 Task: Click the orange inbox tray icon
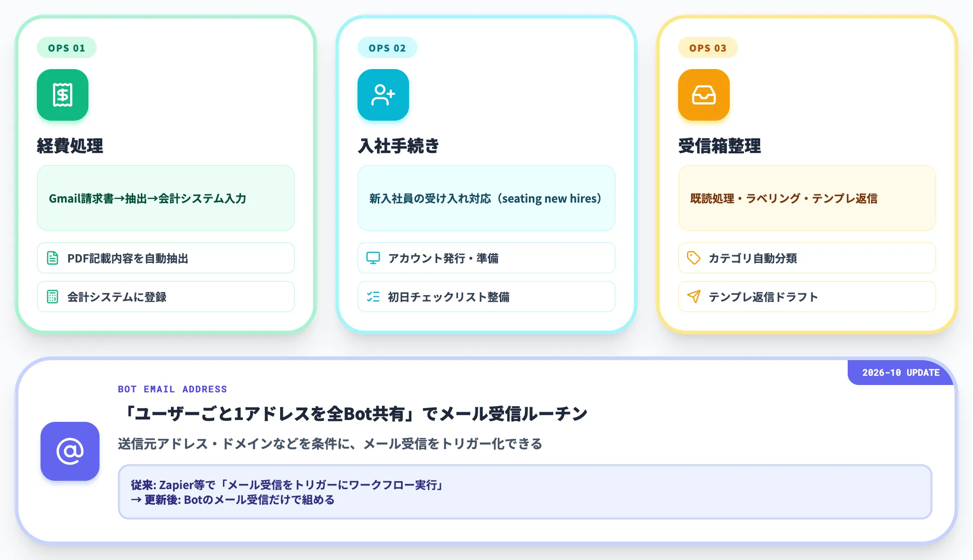[x=704, y=95]
